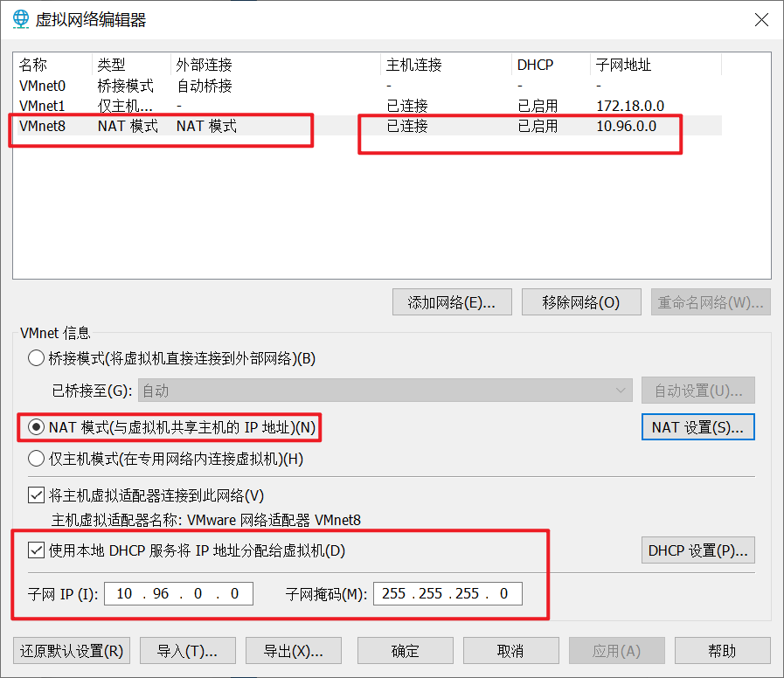Click the 导入(T)... button

[186, 651]
